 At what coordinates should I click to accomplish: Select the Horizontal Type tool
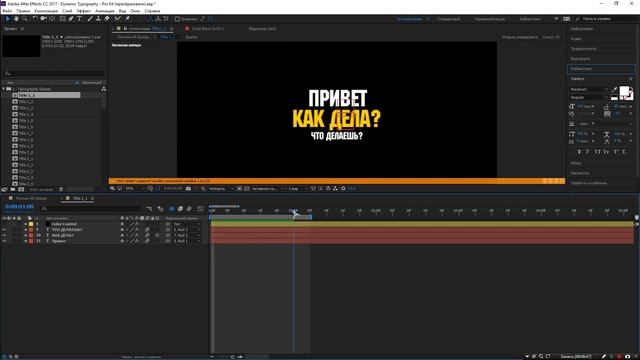pos(80,19)
